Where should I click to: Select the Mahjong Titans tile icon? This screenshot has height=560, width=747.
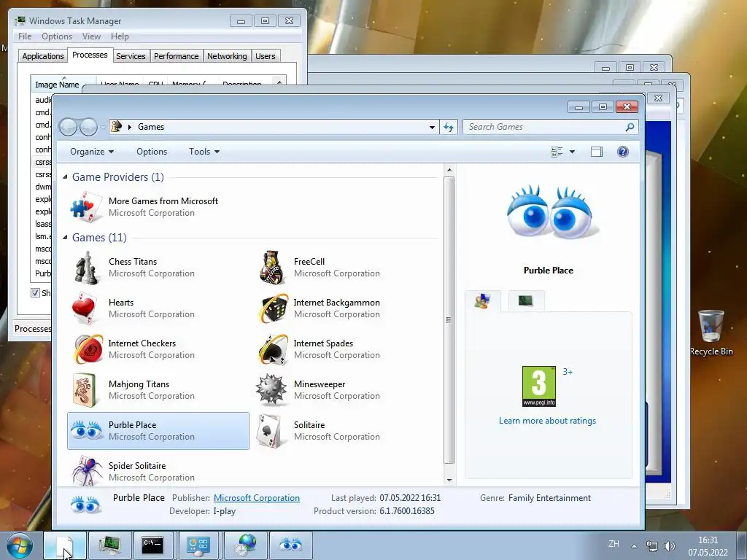click(85, 390)
